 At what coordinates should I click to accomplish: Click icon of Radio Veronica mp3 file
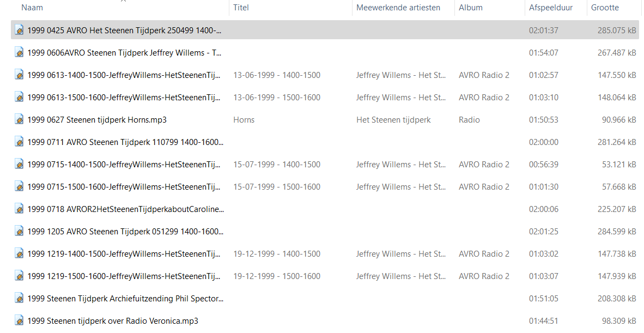click(19, 320)
